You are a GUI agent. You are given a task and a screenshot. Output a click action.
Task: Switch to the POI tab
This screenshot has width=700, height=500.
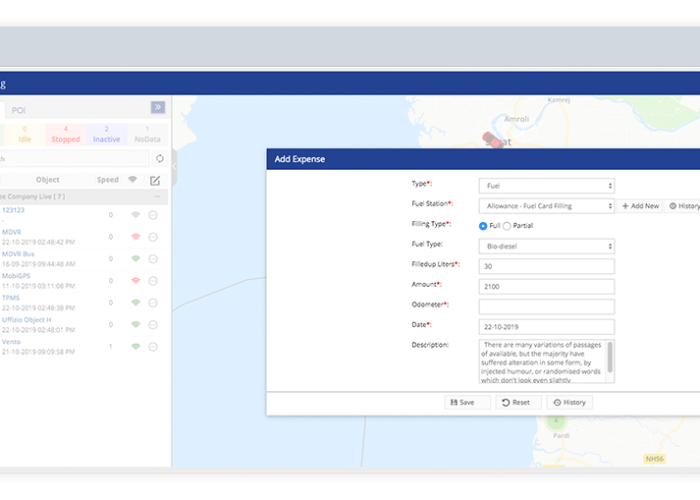19,109
